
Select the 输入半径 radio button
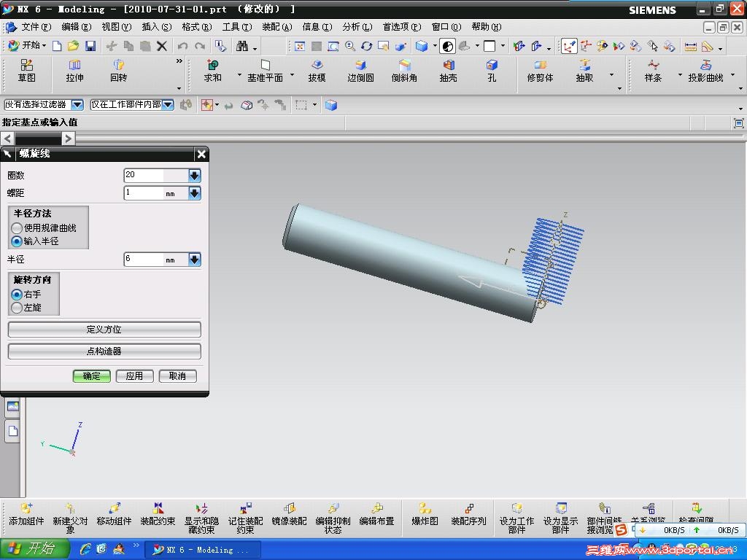point(17,241)
